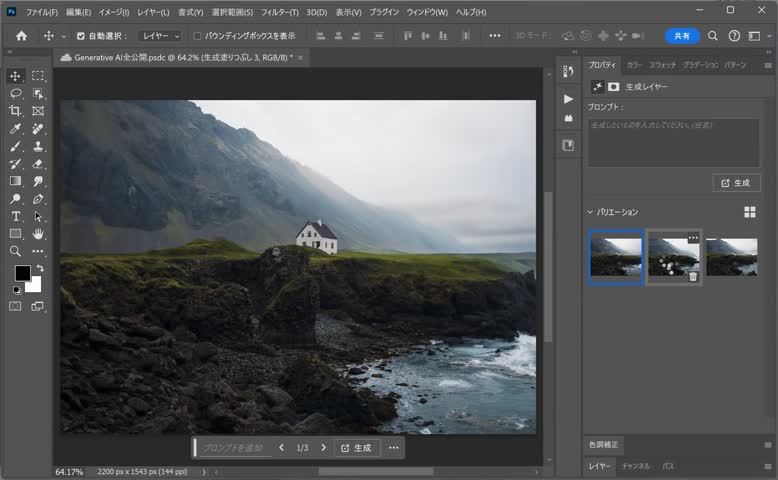Select the Brush tool
The height and width of the screenshot is (480, 778).
click(15, 146)
